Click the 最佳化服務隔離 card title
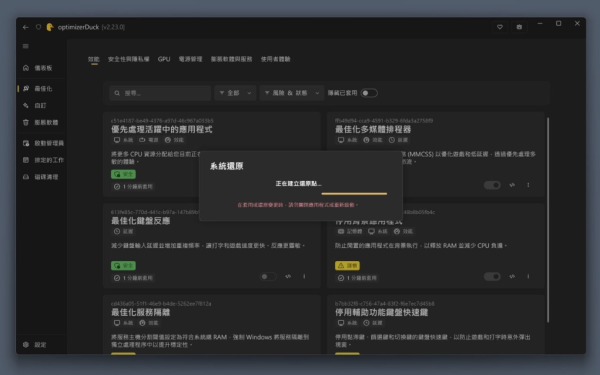The image size is (600, 375). point(140,313)
